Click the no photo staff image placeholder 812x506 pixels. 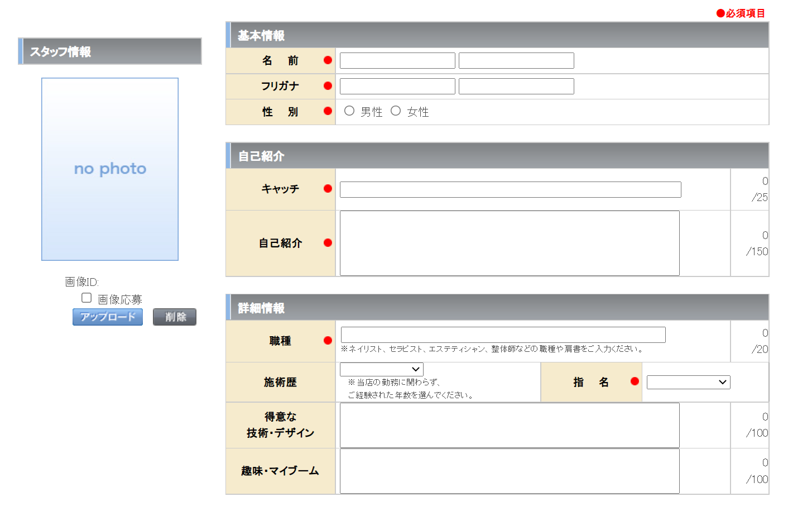[x=110, y=169]
